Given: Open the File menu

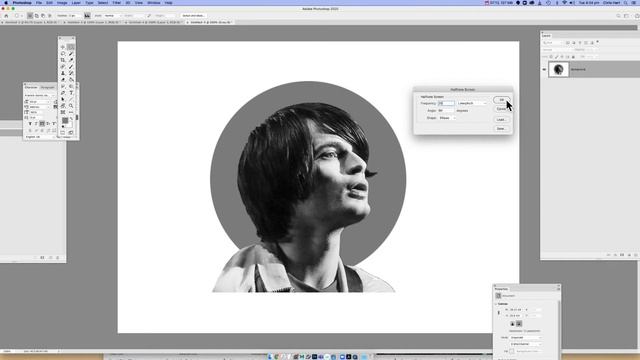Looking at the screenshot, I should pos(39,2).
